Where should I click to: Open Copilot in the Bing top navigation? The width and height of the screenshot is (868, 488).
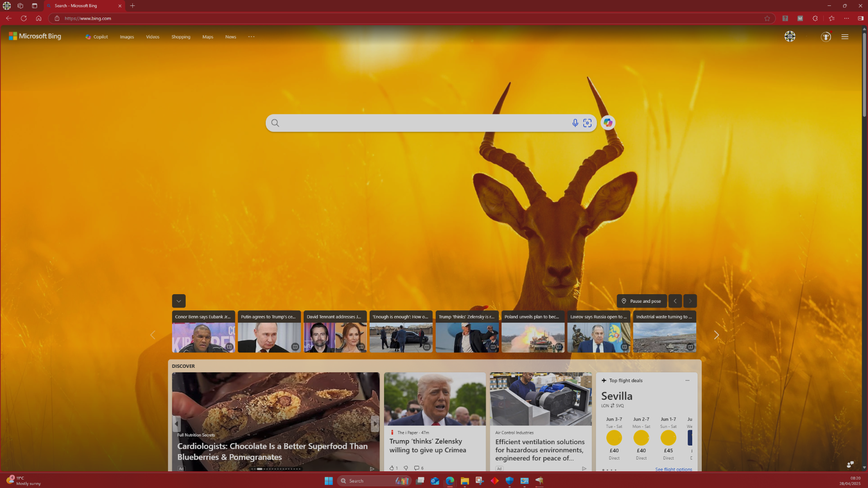click(x=97, y=37)
